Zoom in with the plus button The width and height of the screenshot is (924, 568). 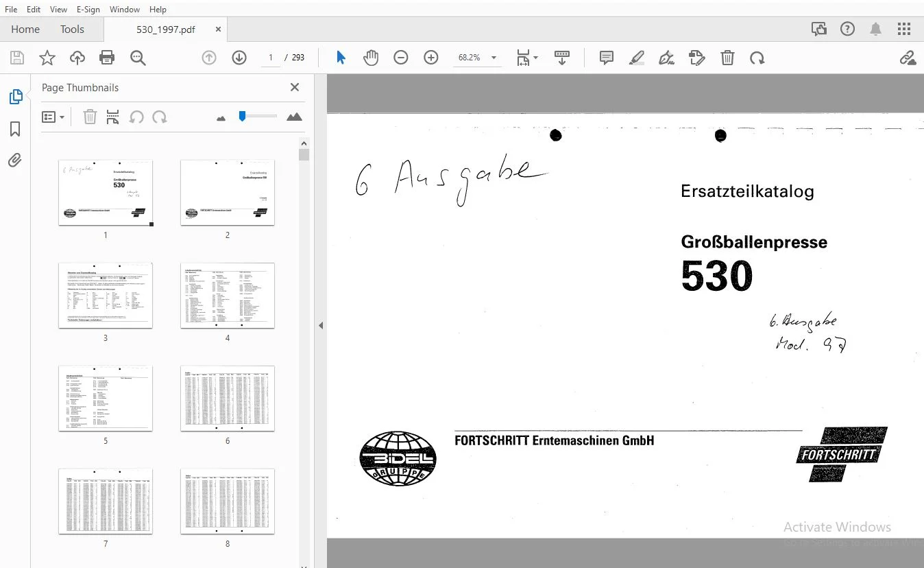(x=431, y=58)
